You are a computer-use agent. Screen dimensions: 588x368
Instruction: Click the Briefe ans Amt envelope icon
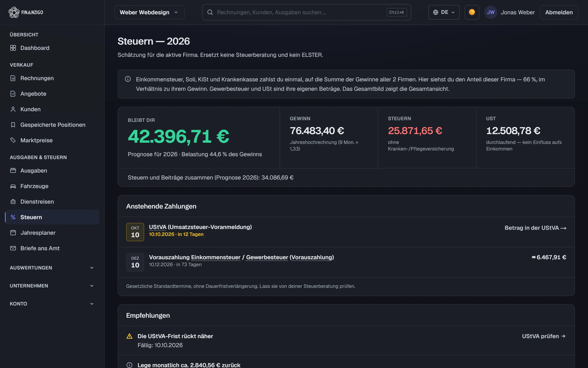point(13,248)
